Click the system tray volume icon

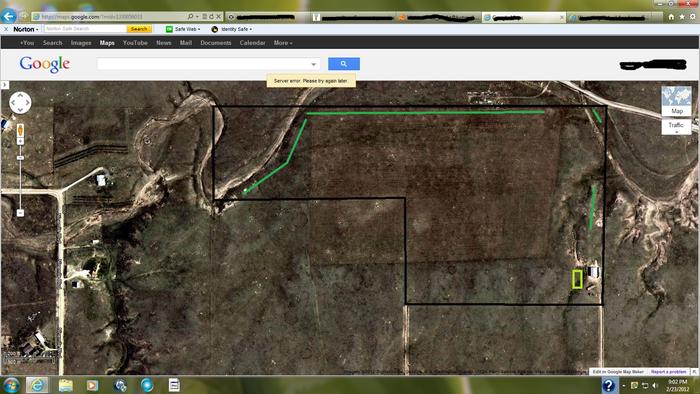coord(655,386)
